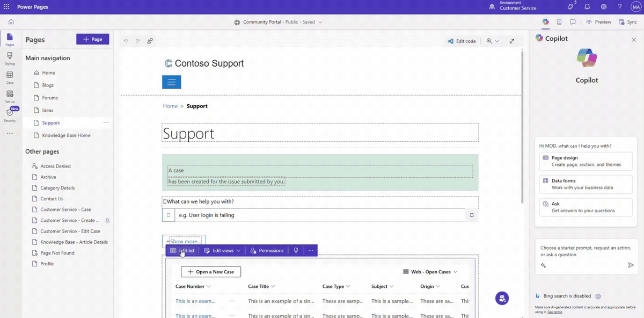Open the comments icon in command bar
644x318 pixels.
[573, 22]
